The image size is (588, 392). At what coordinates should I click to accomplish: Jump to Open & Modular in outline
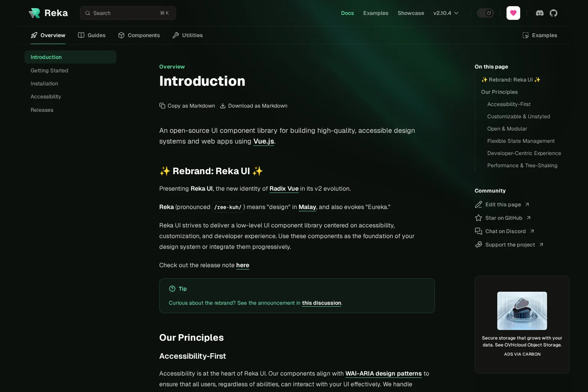click(x=507, y=129)
